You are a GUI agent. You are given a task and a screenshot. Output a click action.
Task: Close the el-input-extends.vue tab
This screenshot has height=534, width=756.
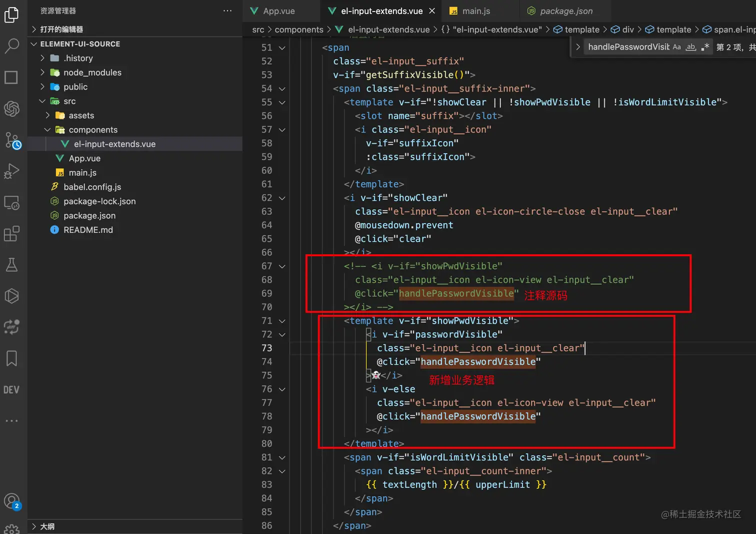(432, 11)
